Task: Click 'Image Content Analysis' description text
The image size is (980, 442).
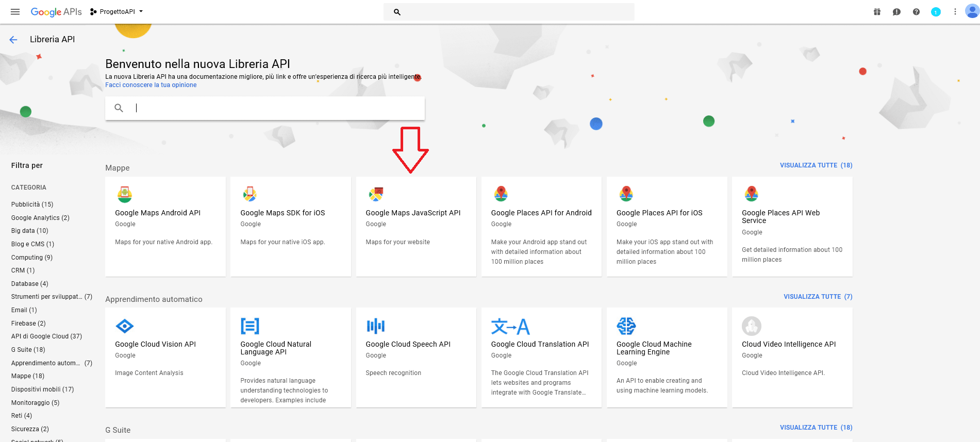Action: coord(149,373)
